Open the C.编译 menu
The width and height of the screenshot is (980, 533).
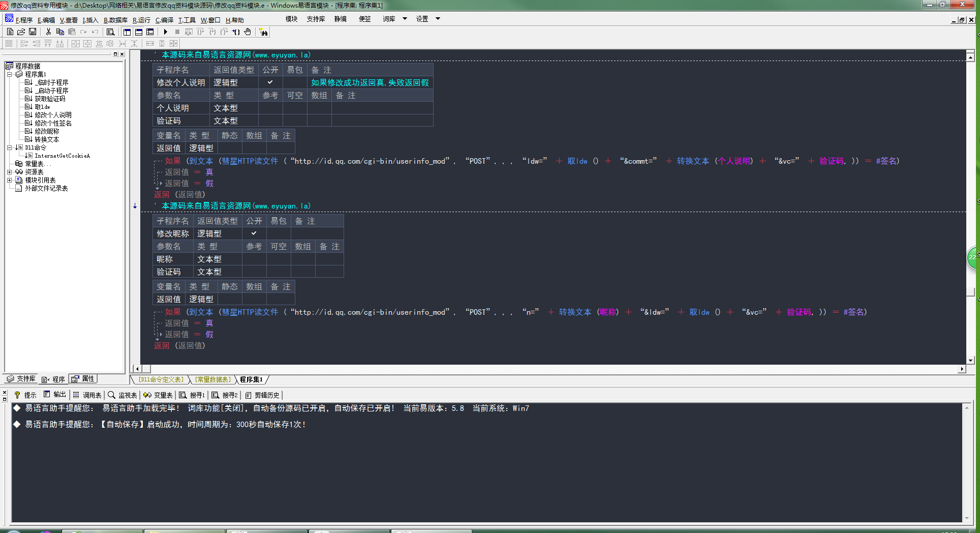coord(164,20)
